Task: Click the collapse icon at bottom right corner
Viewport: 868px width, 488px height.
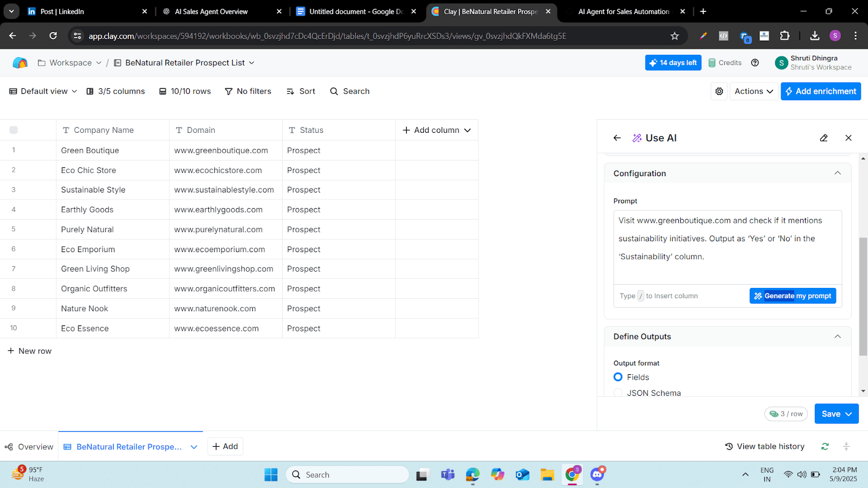Action: tap(846, 447)
